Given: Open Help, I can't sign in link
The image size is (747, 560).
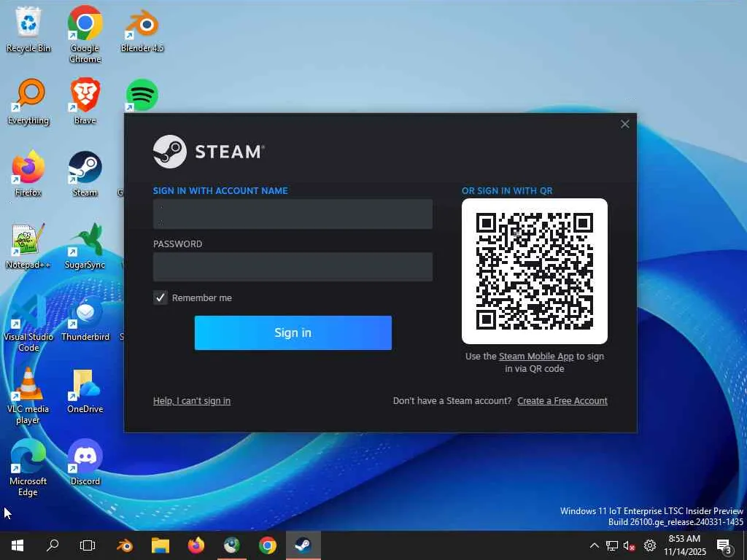Looking at the screenshot, I should click(x=192, y=401).
